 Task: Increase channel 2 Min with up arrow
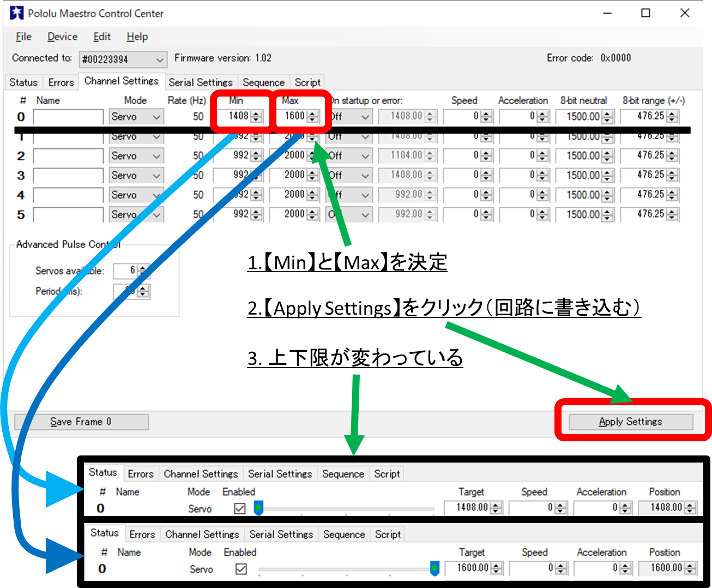click(257, 153)
